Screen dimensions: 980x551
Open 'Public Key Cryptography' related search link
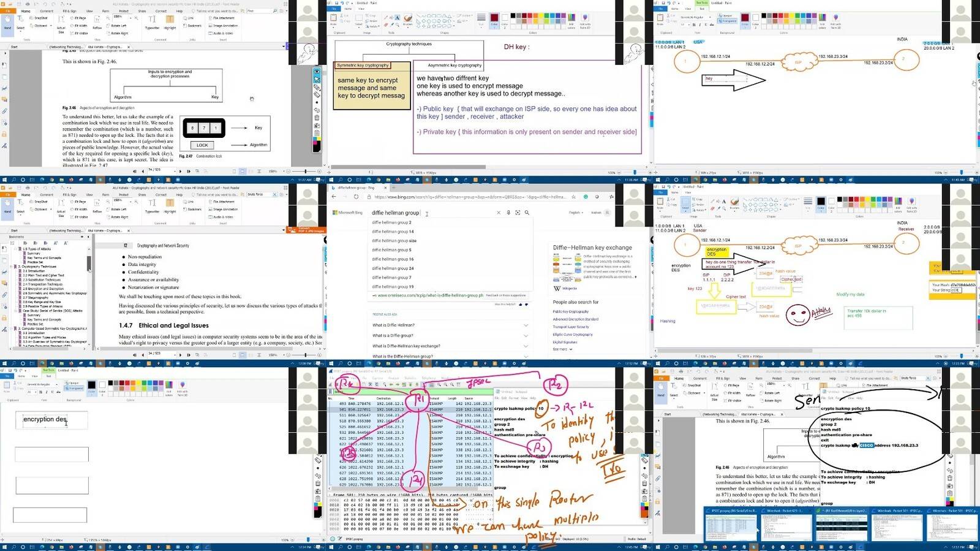coord(571,311)
